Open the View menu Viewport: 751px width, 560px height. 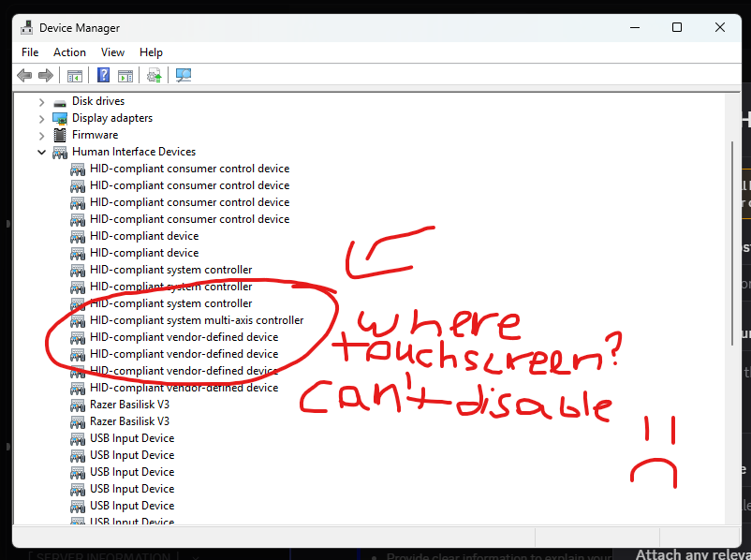(112, 52)
